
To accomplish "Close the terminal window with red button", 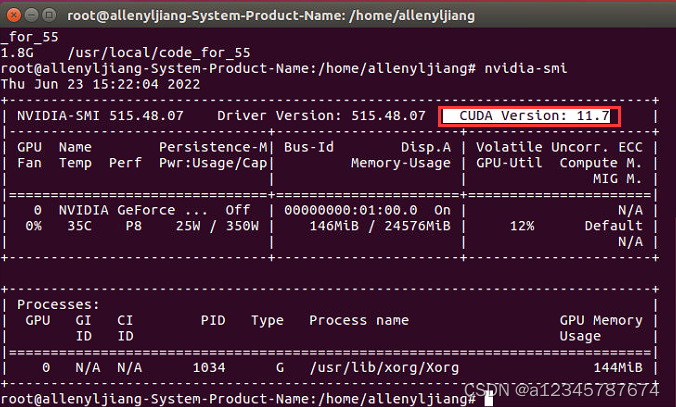I will (x=14, y=16).
